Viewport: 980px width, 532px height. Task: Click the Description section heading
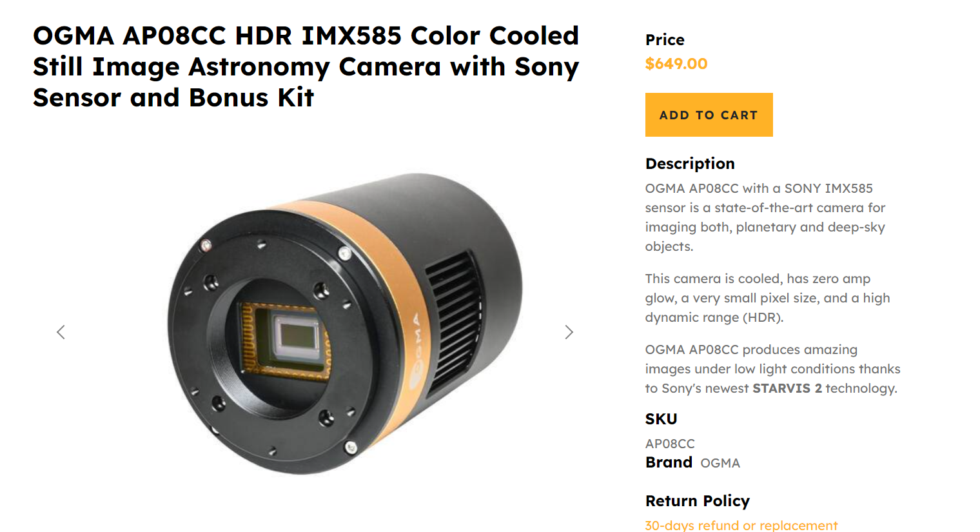click(x=690, y=164)
